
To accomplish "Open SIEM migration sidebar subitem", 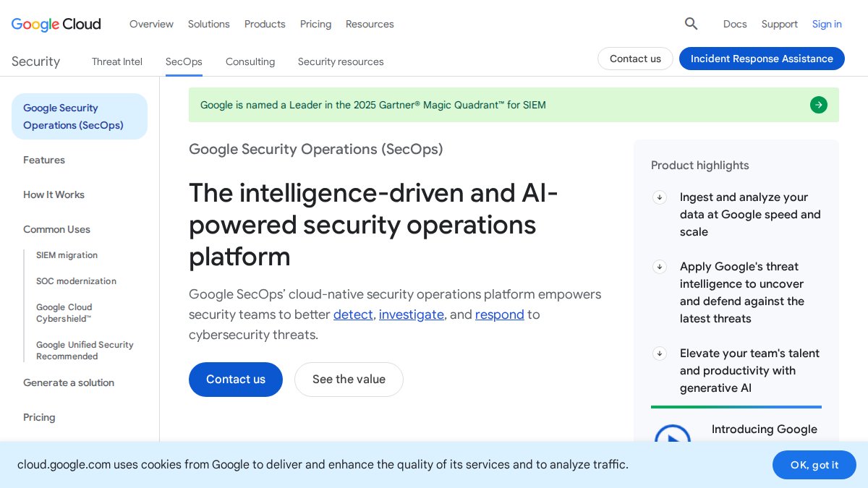I will [67, 255].
